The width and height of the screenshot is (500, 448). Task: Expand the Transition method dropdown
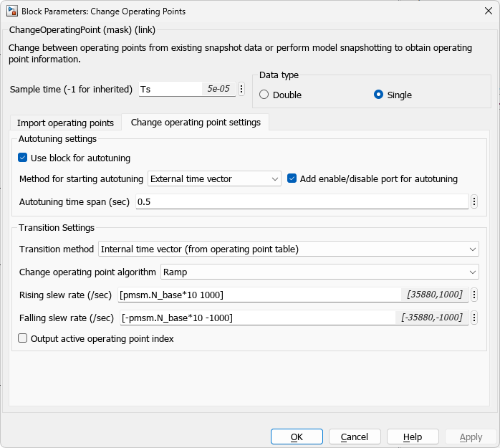[x=289, y=249]
